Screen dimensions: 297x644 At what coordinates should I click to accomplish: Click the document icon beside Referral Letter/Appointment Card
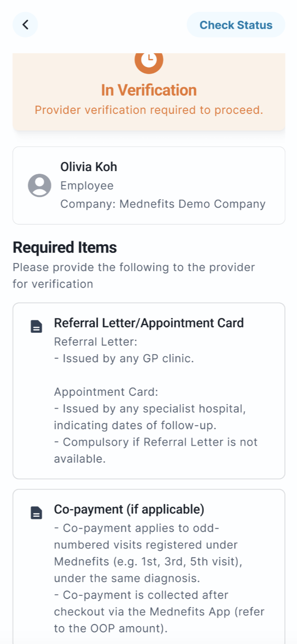click(37, 327)
